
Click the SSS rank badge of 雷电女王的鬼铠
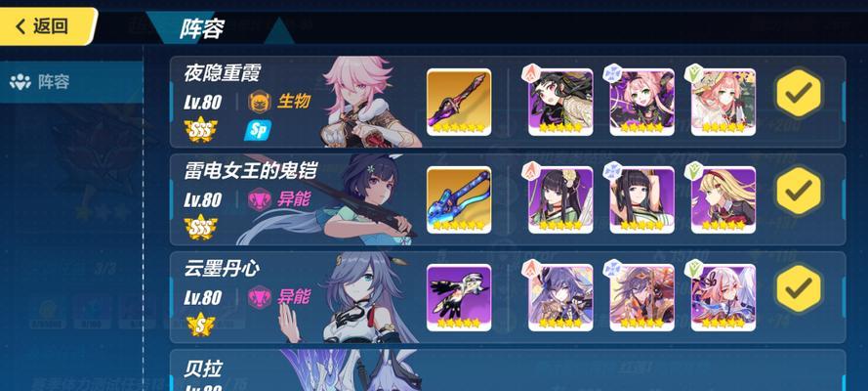[x=200, y=228]
